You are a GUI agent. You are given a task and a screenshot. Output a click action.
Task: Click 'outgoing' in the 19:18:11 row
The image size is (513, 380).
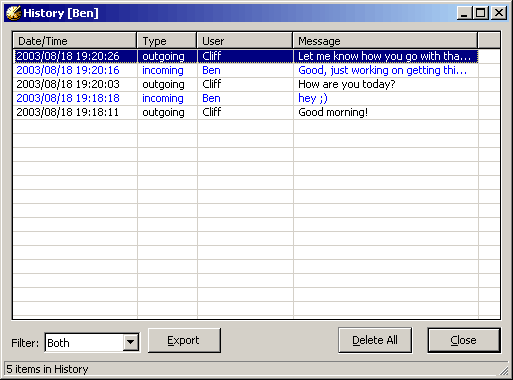coord(163,112)
